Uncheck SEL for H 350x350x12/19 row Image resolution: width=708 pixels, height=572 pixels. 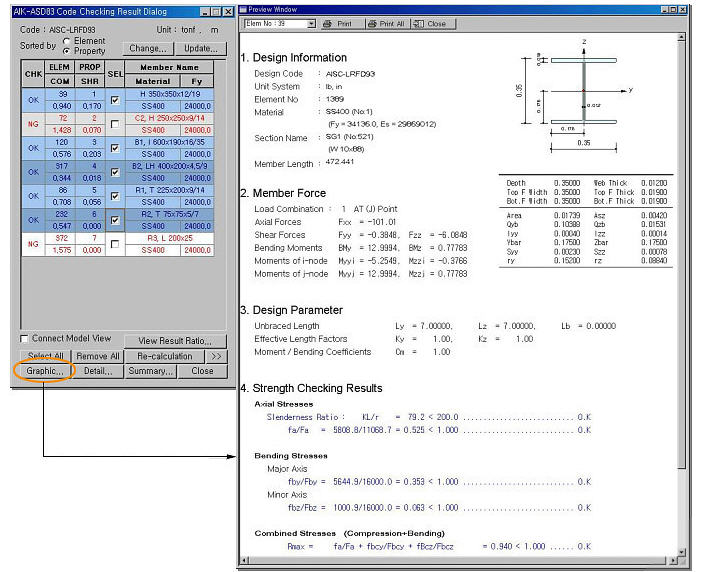[115, 100]
